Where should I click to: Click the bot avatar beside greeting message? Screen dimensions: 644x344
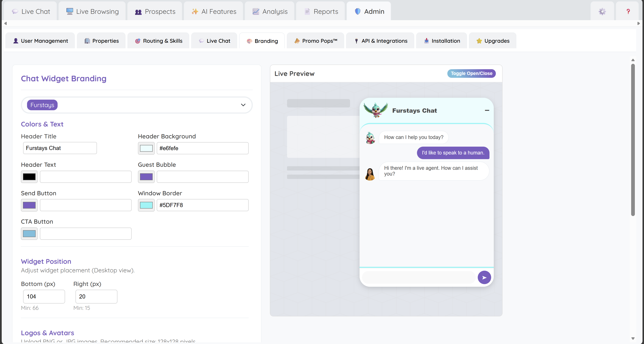click(370, 138)
